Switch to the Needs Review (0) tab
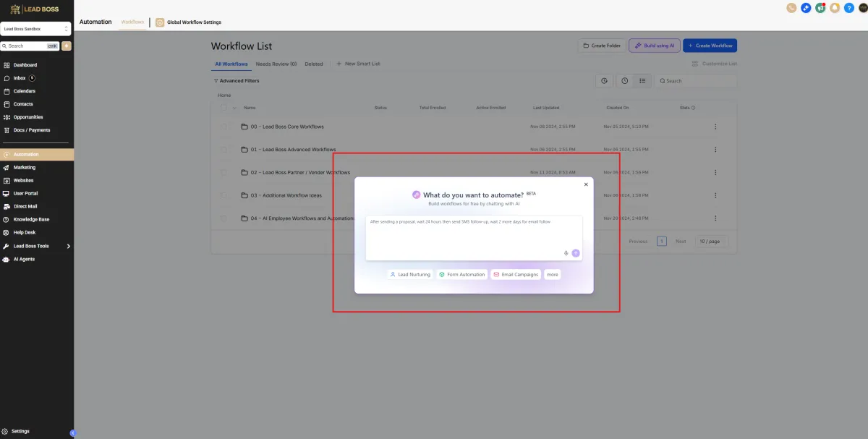The height and width of the screenshot is (439, 868). (276, 64)
